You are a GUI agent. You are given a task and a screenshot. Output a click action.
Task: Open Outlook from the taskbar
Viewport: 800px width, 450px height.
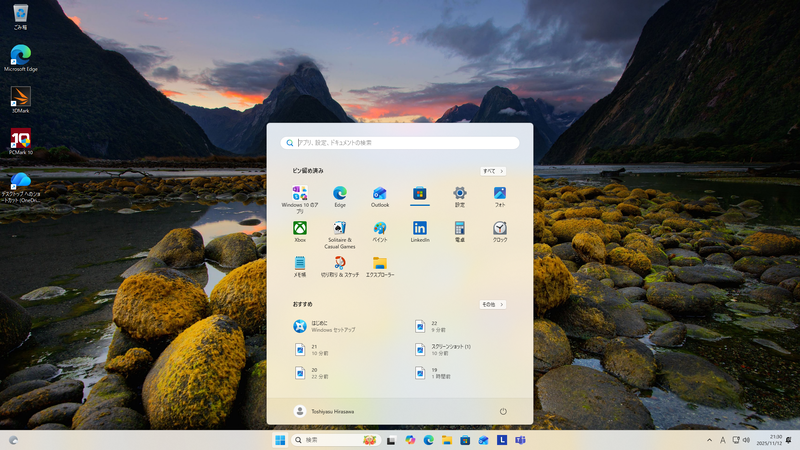483,440
